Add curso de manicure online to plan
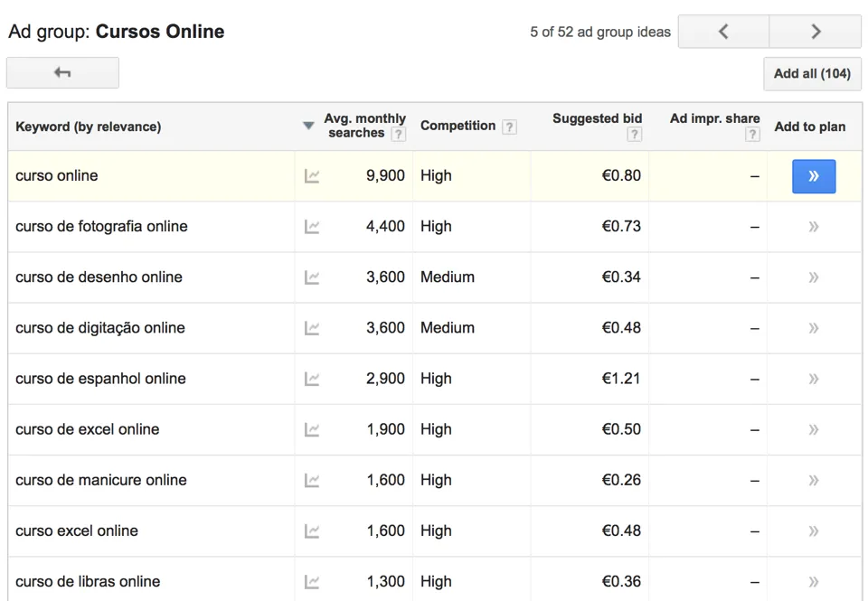 (813, 481)
